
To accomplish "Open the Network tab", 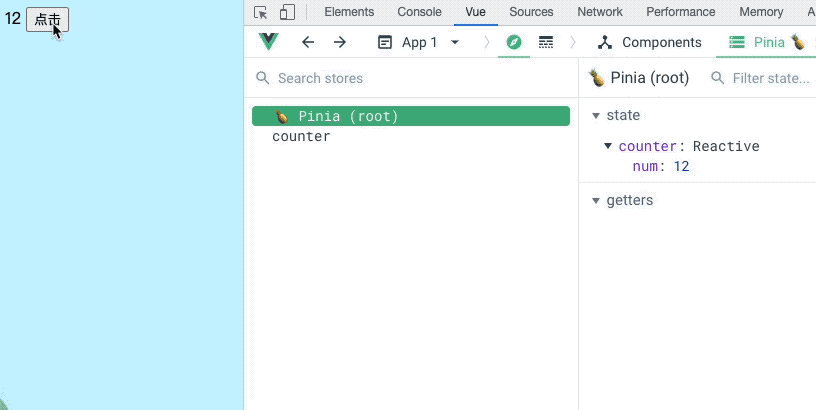I will tap(600, 12).
